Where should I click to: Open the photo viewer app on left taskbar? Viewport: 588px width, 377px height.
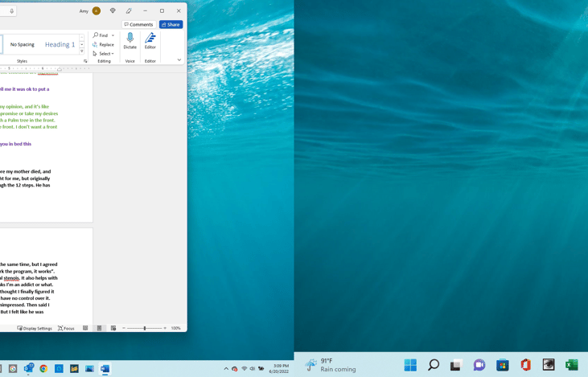[89, 369]
